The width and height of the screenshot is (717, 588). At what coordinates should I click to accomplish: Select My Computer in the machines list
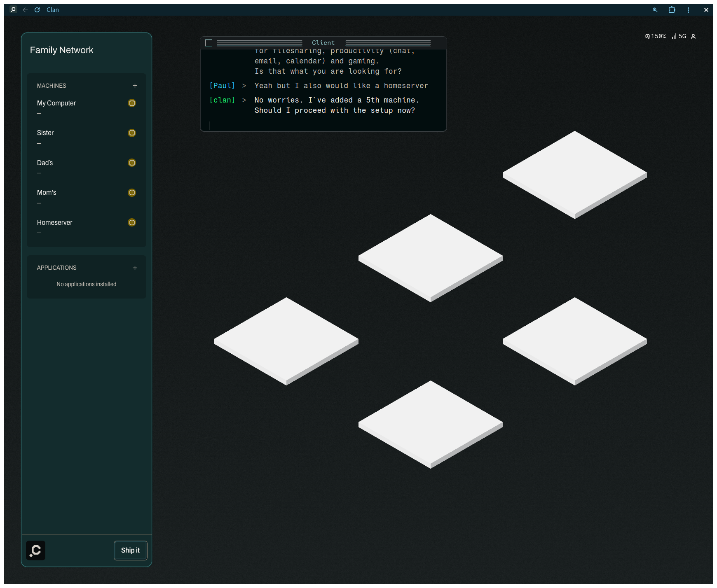click(56, 103)
